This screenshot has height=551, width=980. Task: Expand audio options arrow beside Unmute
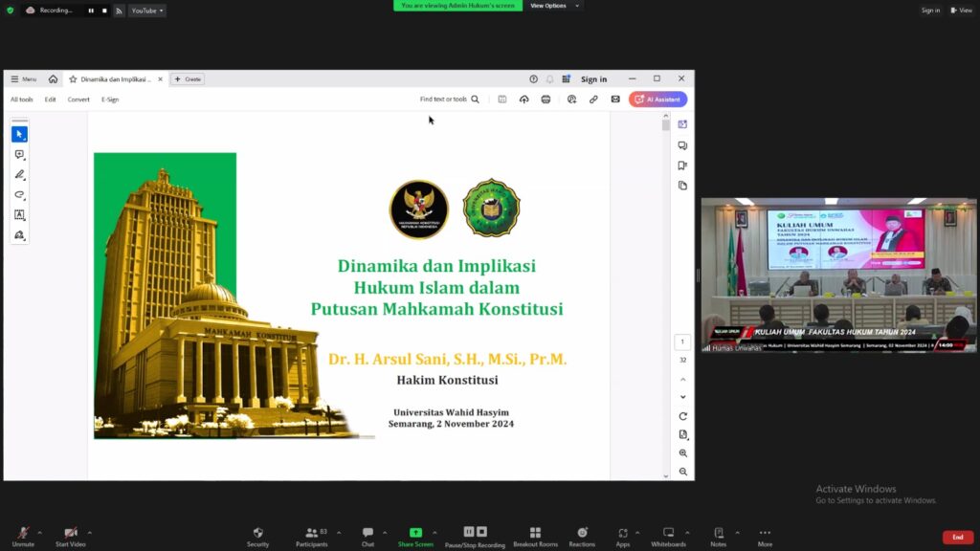tap(41, 532)
